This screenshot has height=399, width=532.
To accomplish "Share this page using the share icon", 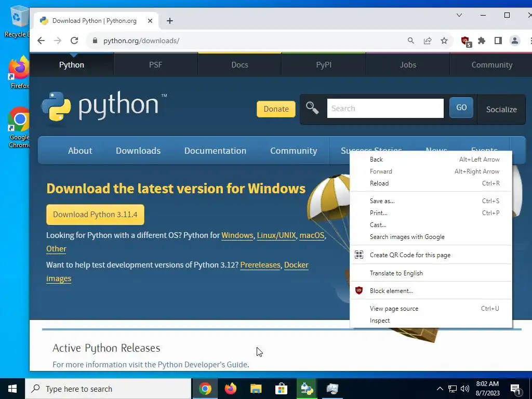I will pyautogui.click(x=428, y=41).
